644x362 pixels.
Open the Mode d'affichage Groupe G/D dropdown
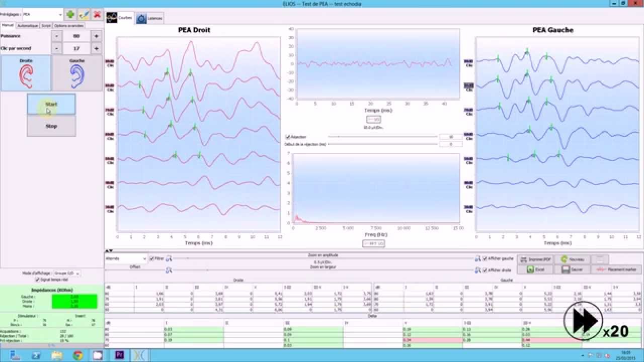coord(66,273)
